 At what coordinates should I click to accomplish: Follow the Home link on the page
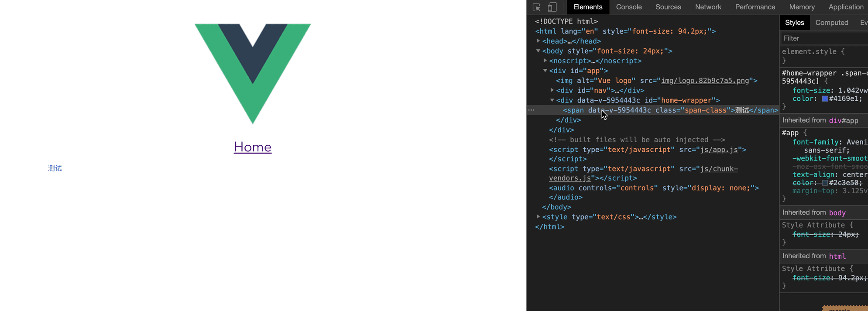[x=253, y=147]
